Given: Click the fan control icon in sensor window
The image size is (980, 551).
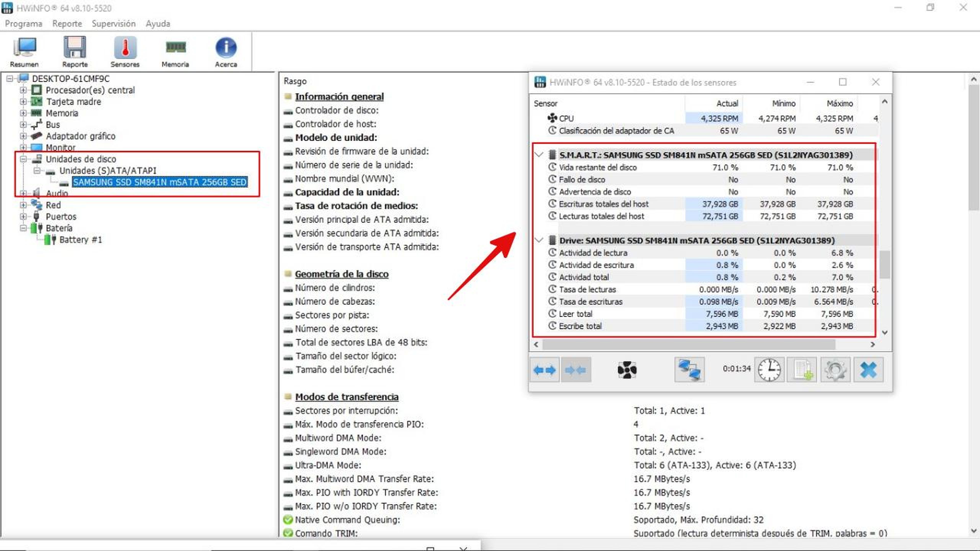Looking at the screenshot, I should [627, 369].
